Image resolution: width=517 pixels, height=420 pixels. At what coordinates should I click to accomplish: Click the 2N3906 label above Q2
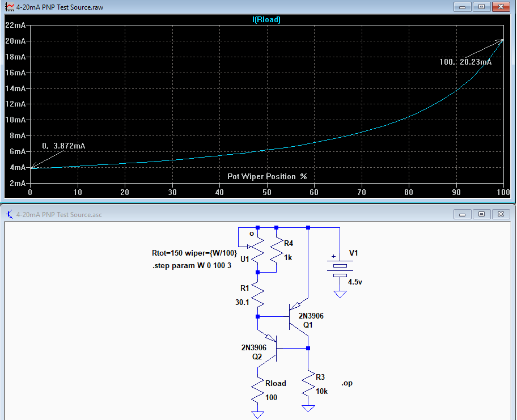[x=253, y=347]
